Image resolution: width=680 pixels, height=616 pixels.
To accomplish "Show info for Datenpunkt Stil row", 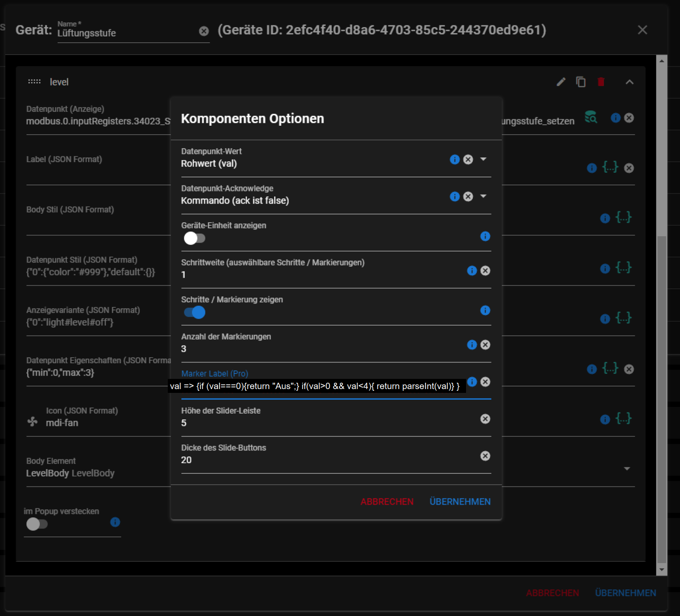I will pos(605,268).
